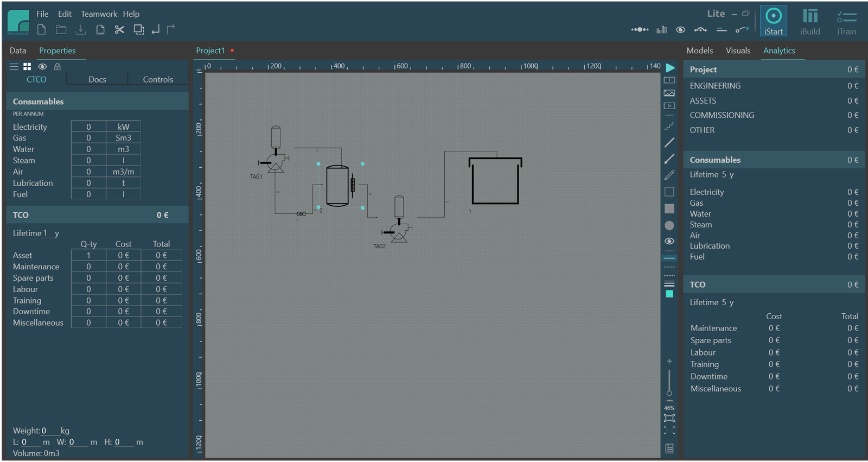Click the undo return-arrow icon
868x462 pixels.
point(156,30)
